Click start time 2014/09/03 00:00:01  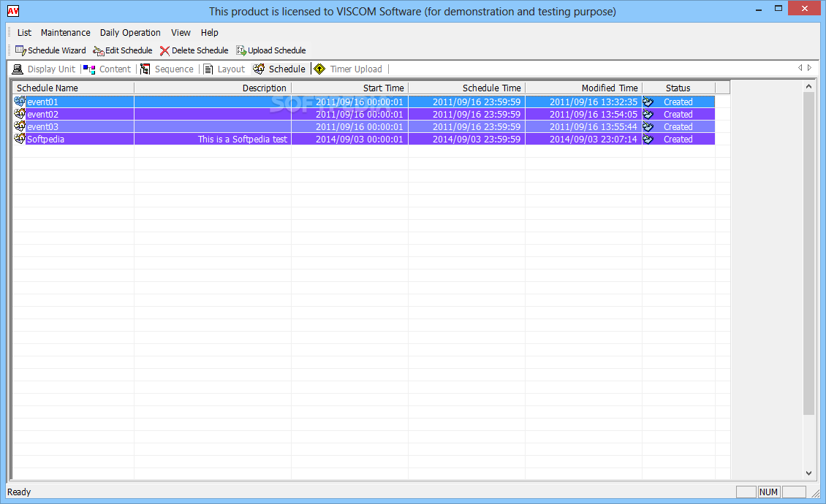[x=359, y=139]
